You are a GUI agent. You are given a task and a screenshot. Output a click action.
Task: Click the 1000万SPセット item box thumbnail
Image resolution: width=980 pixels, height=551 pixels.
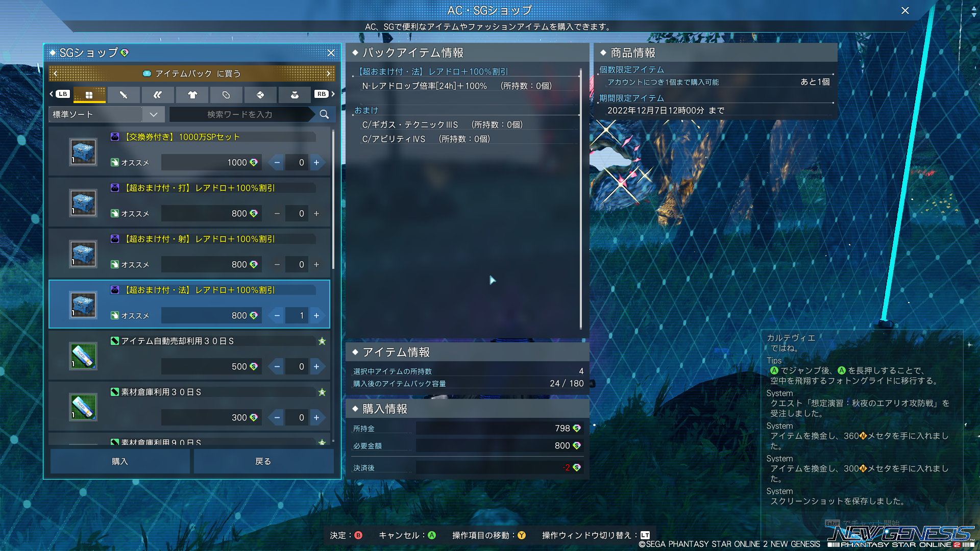click(83, 152)
